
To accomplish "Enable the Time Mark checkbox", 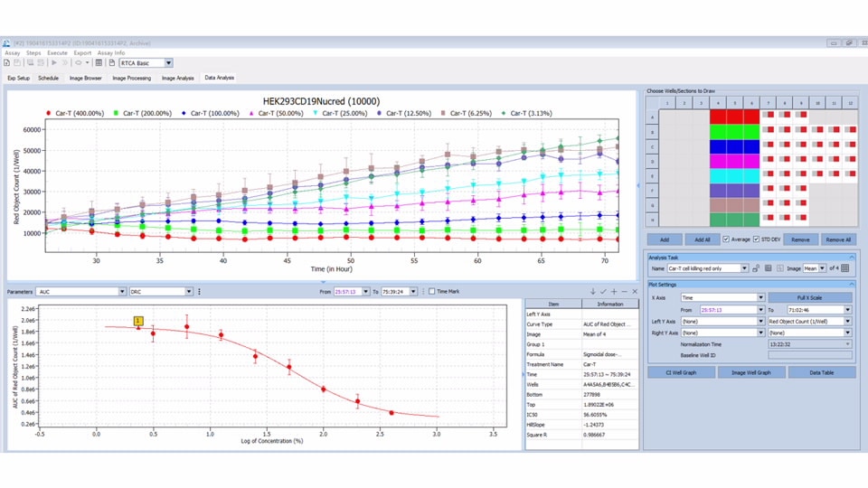I will [432, 292].
